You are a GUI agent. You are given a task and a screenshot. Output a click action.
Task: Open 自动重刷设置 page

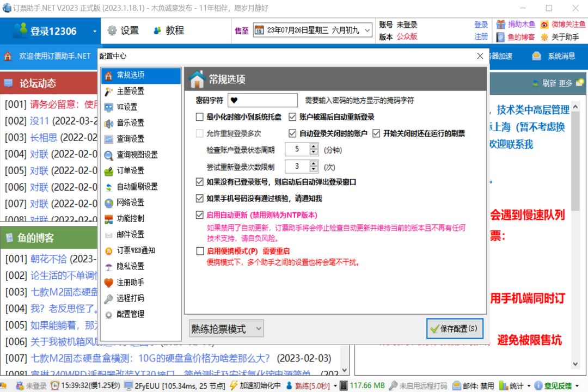pos(137,186)
